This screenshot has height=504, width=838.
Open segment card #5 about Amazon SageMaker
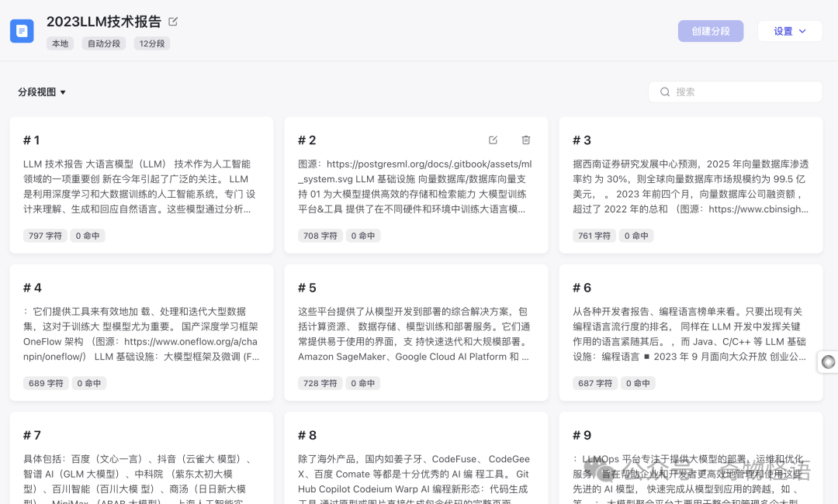click(x=416, y=333)
